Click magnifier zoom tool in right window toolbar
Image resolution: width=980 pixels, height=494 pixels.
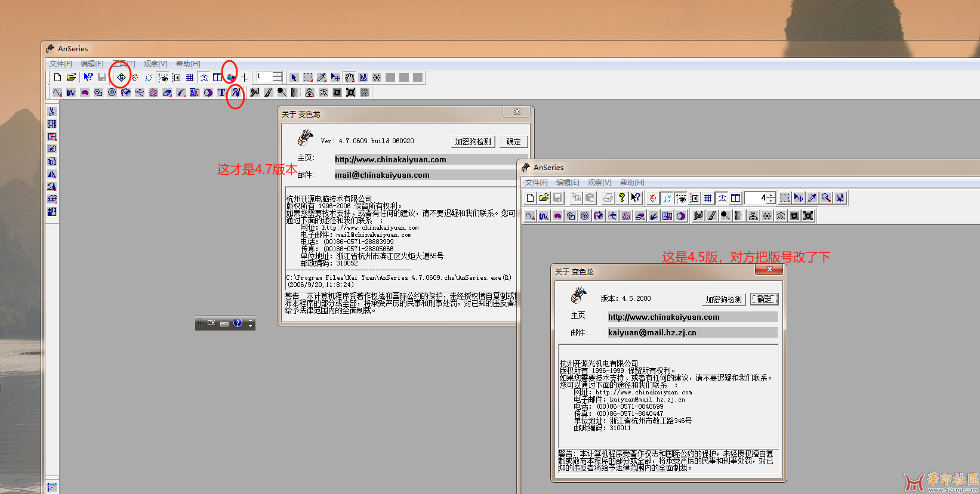(x=826, y=197)
